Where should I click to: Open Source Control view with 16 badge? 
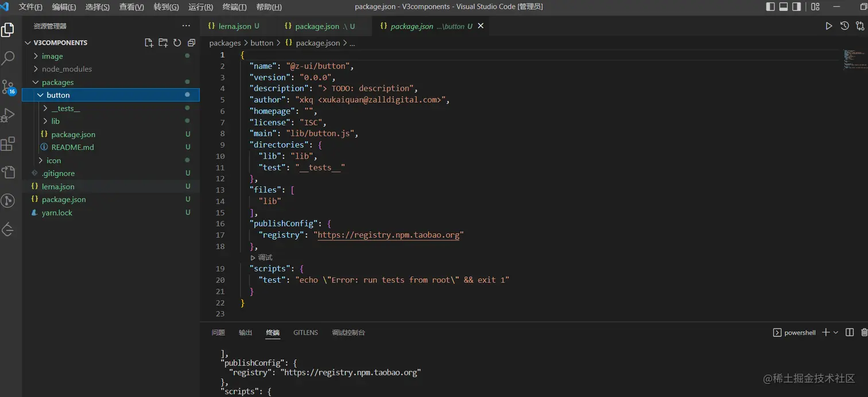[8, 87]
